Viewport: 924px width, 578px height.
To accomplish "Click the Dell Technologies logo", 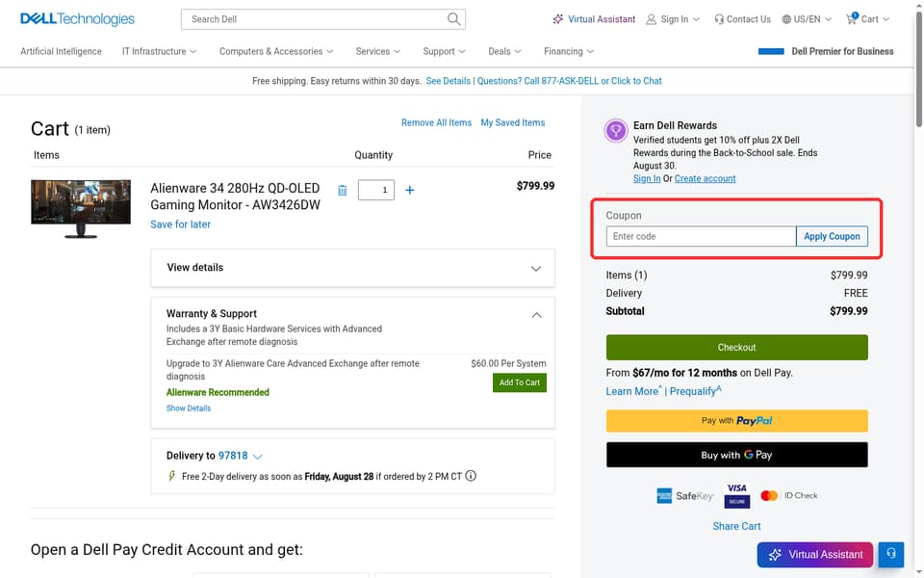I will pos(77,19).
